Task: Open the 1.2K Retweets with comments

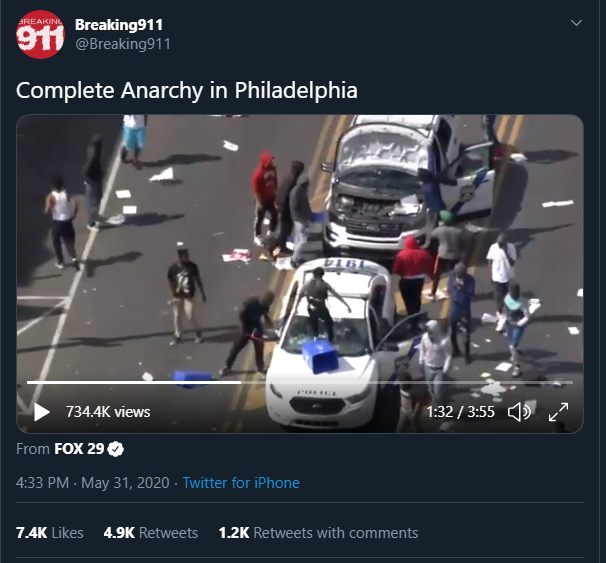Action: [x=318, y=533]
